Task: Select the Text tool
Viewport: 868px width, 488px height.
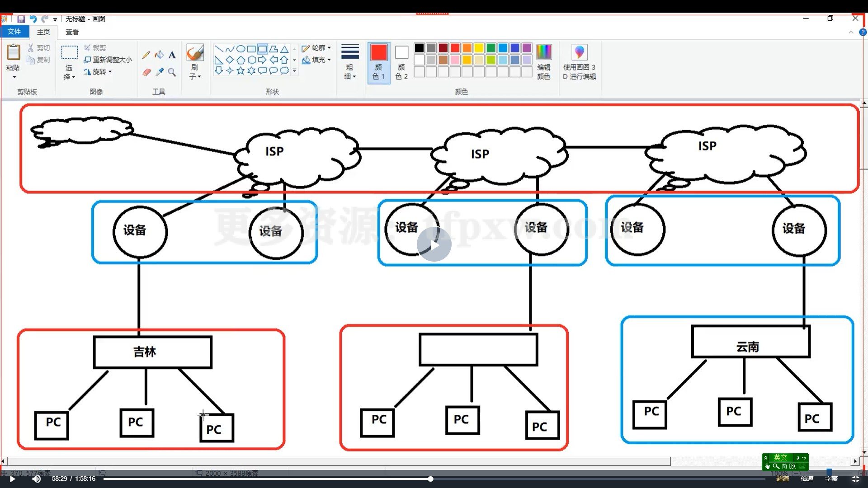Action: pos(172,55)
